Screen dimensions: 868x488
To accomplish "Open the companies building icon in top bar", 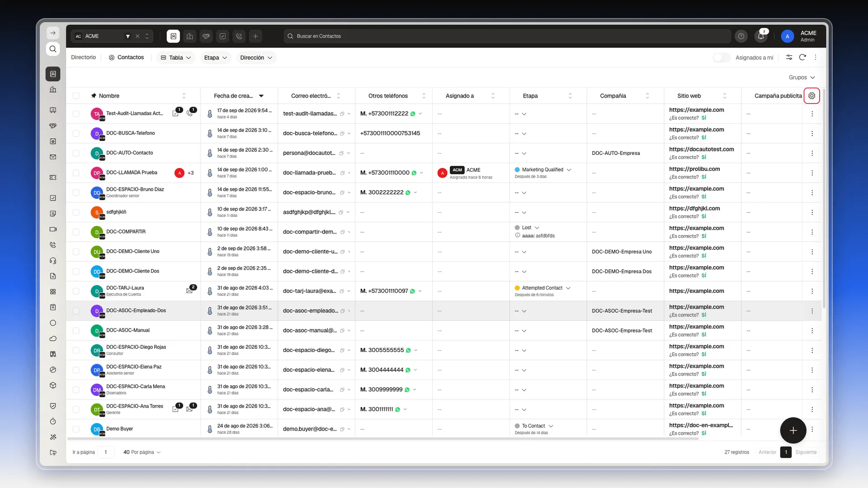I will pos(190,36).
